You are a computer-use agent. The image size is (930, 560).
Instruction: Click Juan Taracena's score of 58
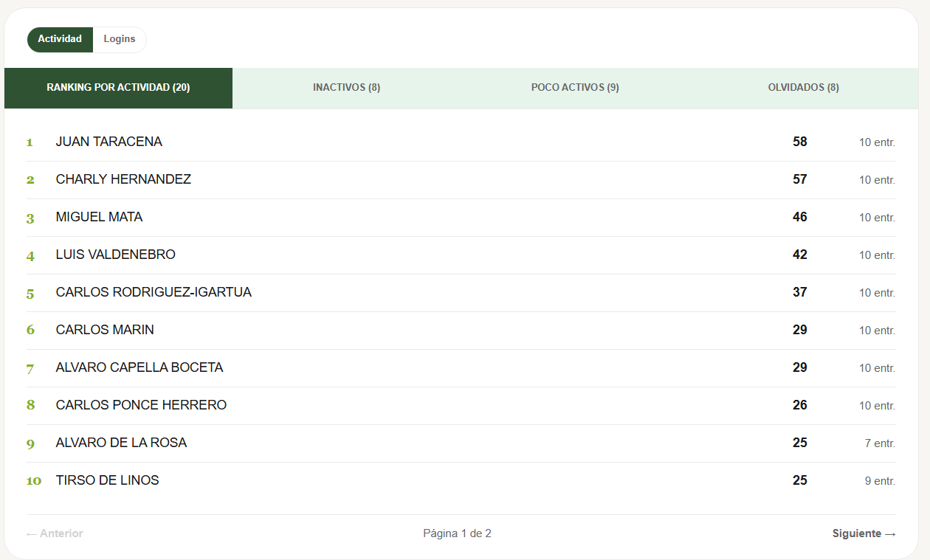tap(800, 142)
